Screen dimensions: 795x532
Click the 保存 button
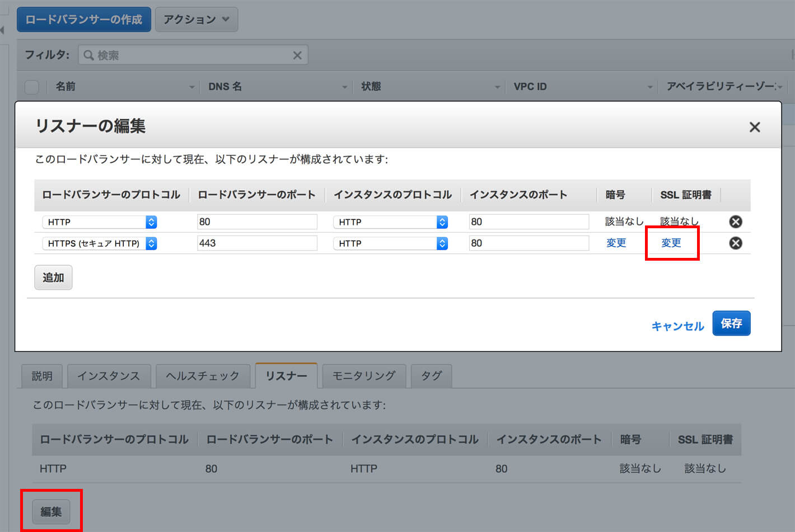(x=731, y=323)
